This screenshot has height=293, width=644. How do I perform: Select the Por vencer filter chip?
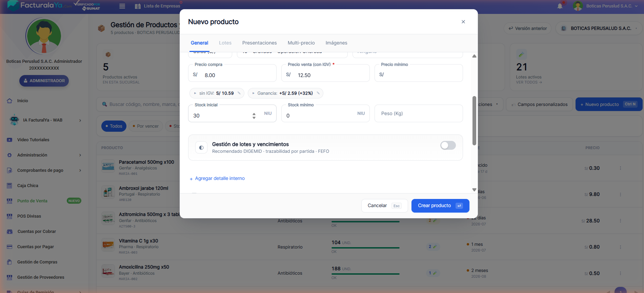pyautogui.click(x=146, y=126)
